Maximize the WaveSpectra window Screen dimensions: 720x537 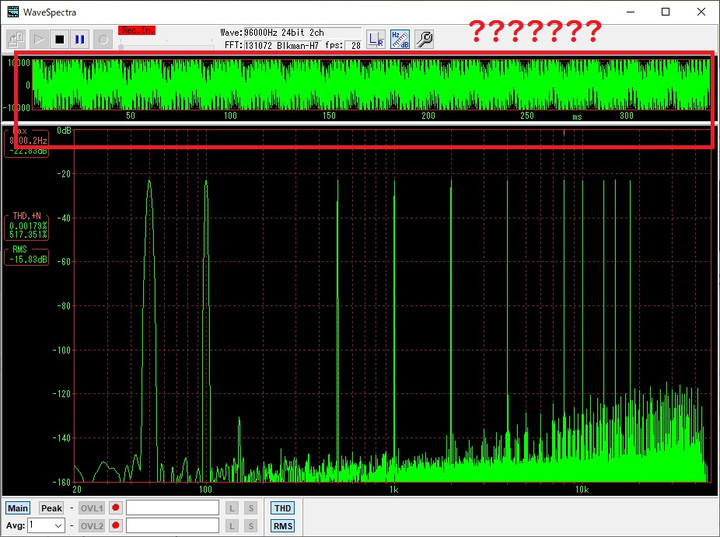coord(665,12)
